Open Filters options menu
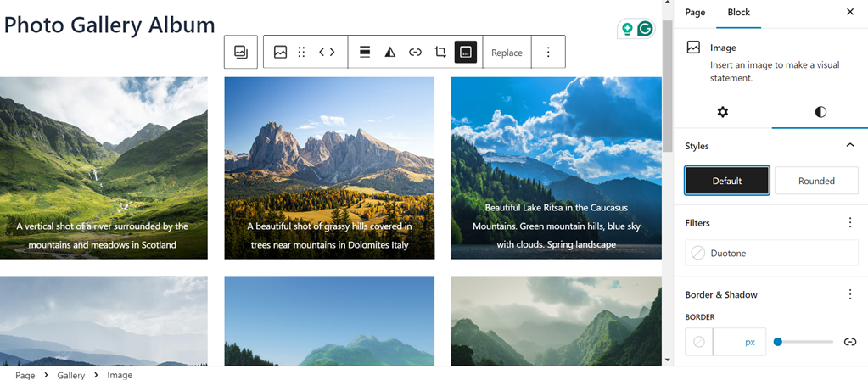Image resolution: width=868 pixels, height=380 pixels. pos(849,223)
